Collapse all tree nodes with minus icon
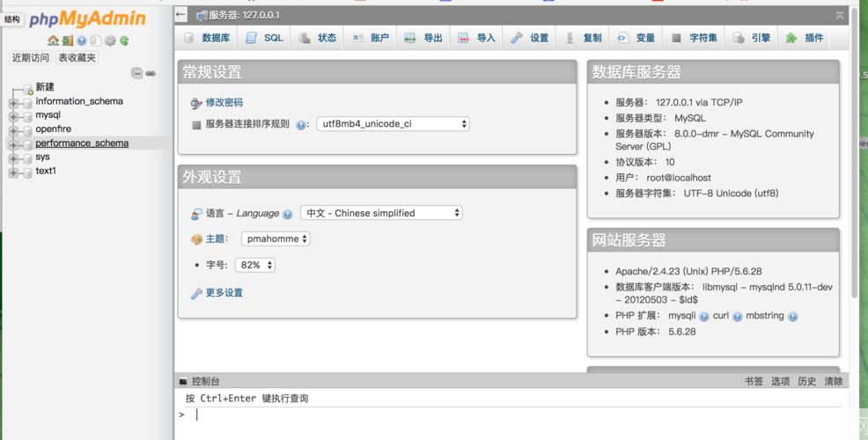This screenshot has height=440, width=868. (136, 73)
